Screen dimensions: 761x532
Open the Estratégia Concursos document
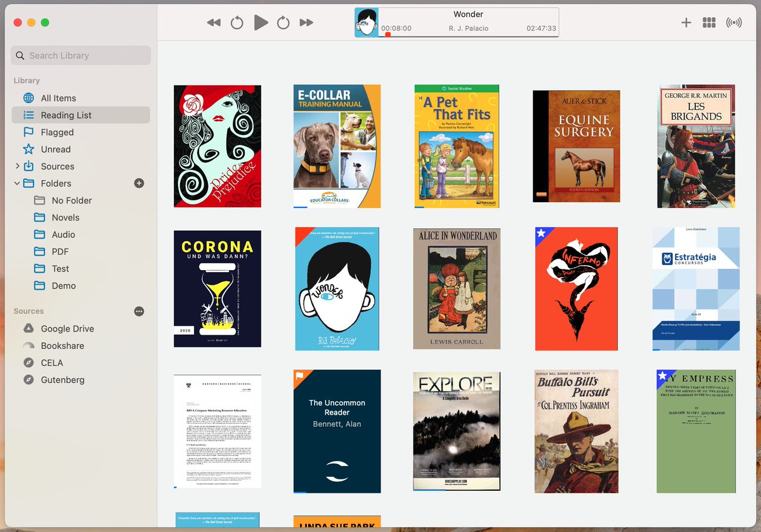[696, 289]
